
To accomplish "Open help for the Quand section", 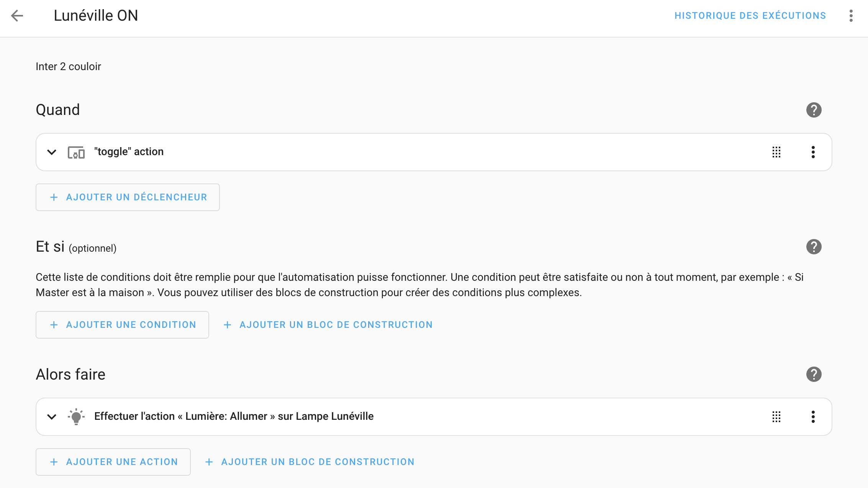I will click(814, 110).
